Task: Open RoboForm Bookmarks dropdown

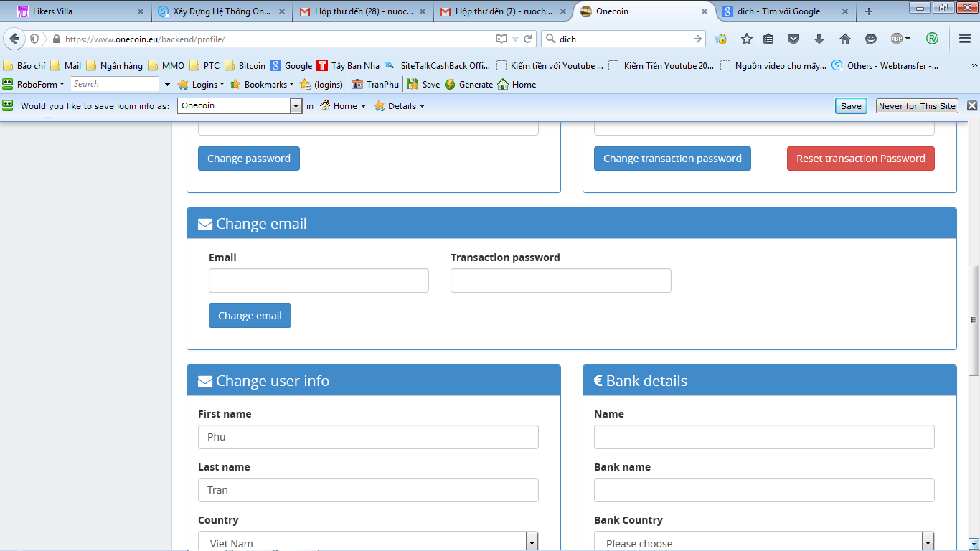Action: (262, 84)
